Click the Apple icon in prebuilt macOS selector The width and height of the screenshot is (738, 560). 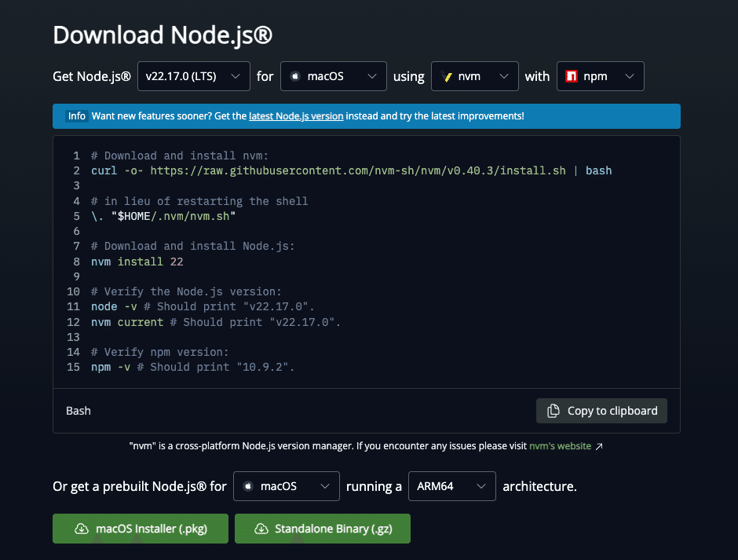(249, 486)
